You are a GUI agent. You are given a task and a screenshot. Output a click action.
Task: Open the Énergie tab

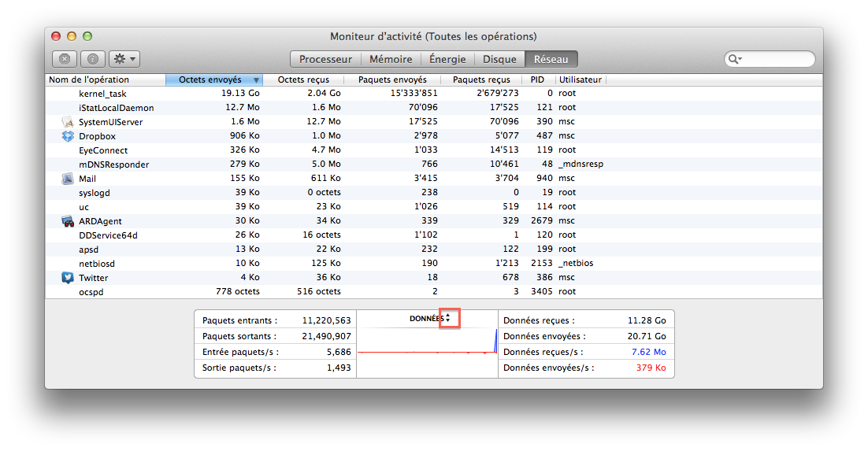pyautogui.click(x=447, y=59)
